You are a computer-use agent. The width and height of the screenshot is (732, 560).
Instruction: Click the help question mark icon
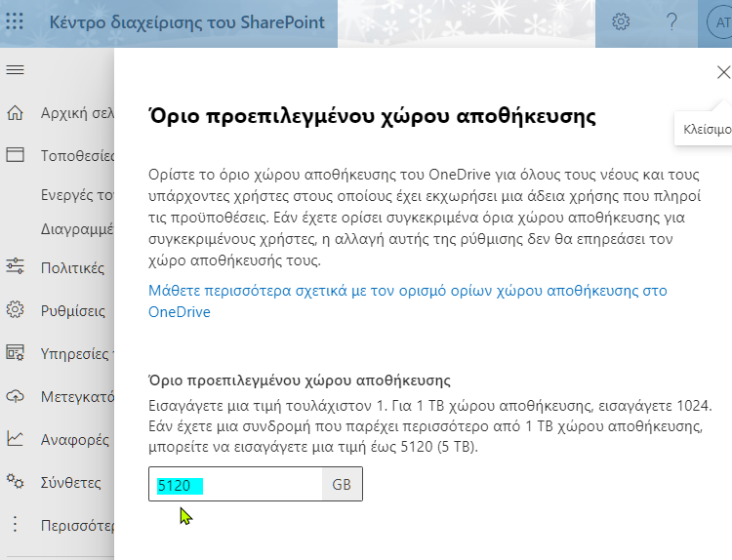pyautogui.click(x=671, y=21)
